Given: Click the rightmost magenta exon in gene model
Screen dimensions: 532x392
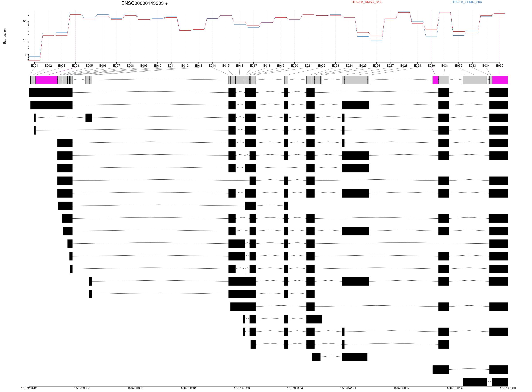Looking at the screenshot, I should coord(500,80).
